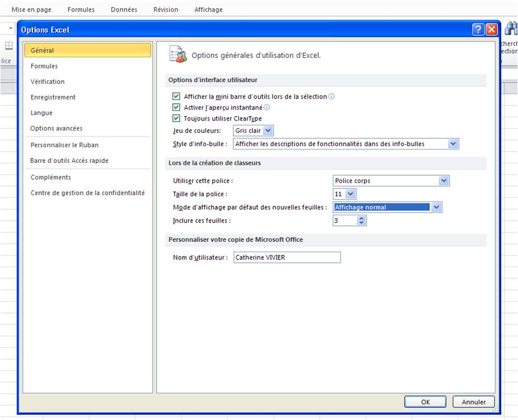Viewport: 518px width, 420px height.
Task: Click the Annuler button
Action: (x=474, y=402)
